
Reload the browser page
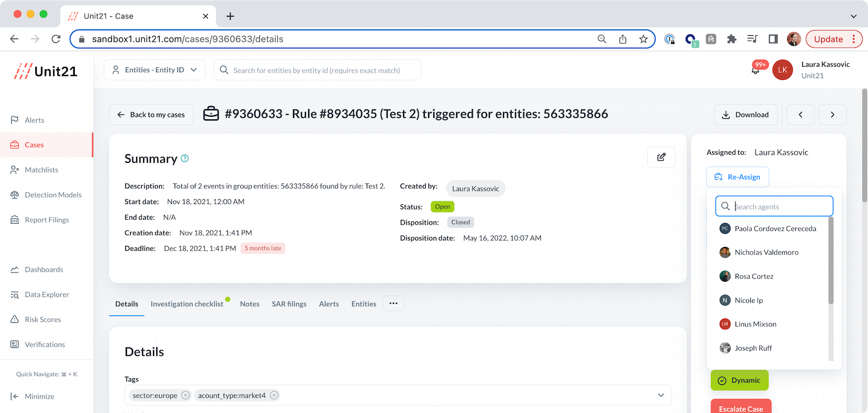coord(55,39)
